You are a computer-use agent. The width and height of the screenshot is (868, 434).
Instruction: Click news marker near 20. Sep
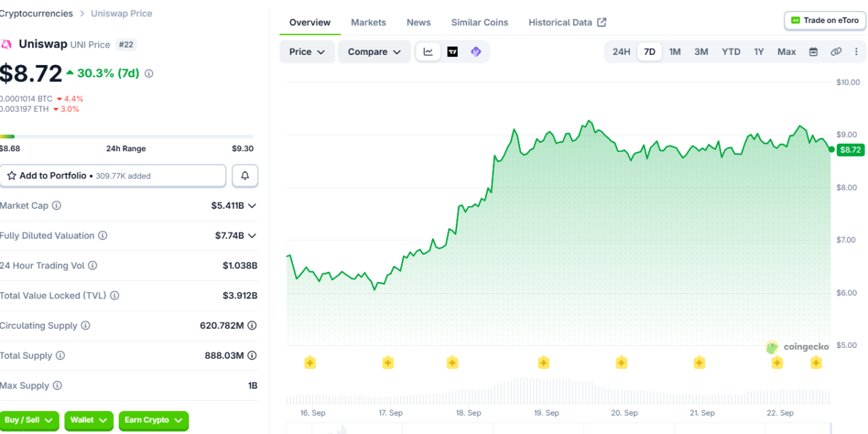[x=621, y=363]
